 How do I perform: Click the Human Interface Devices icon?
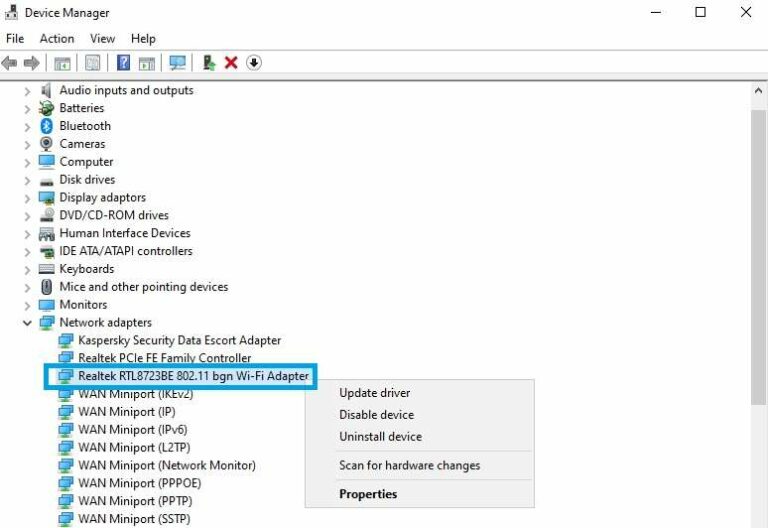[x=47, y=233]
